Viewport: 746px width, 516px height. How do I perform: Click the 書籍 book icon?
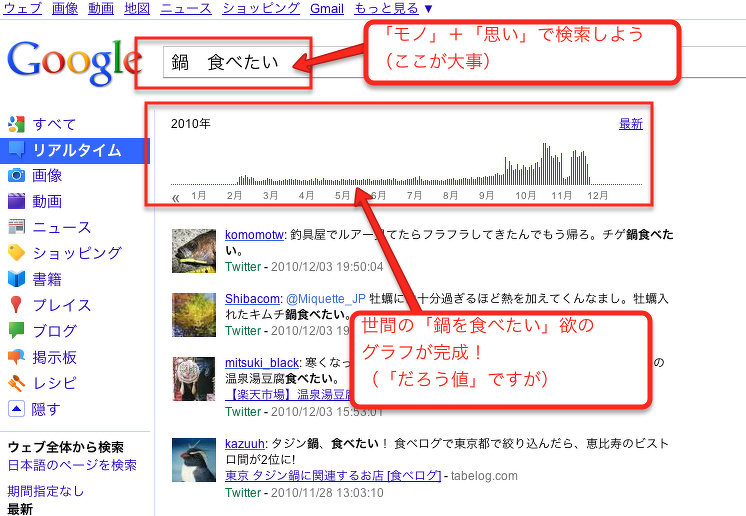point(16,279)
